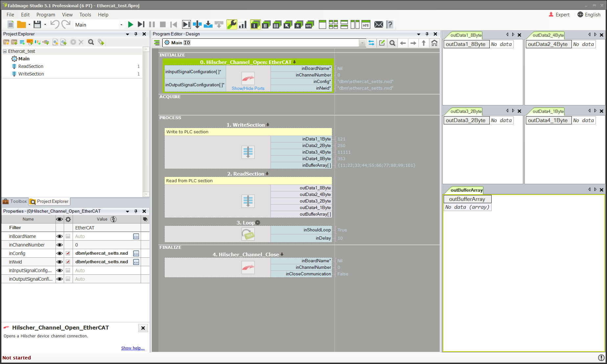The width and height of the screenshot is (607, 364).
Task: Click the inChannelNumber value field
Action: (107, 245)
